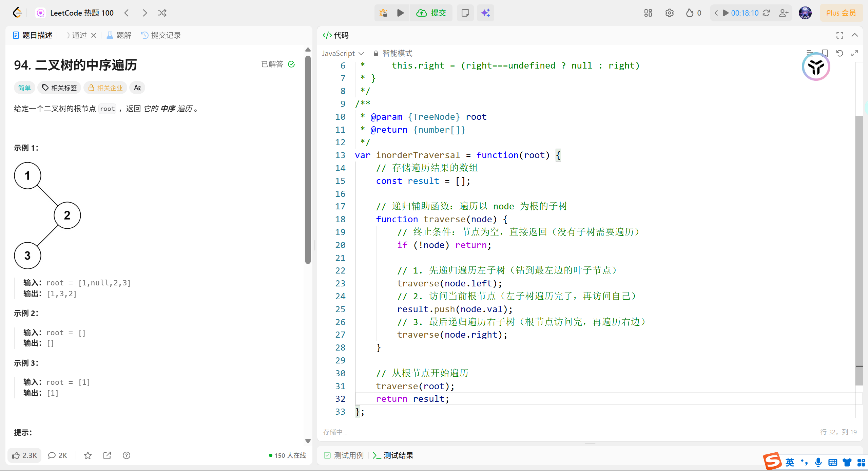This screenshot has height=471, width=868.
Task: Bookmark code icon in editor toolbar
Action: [x=825, y=53]
